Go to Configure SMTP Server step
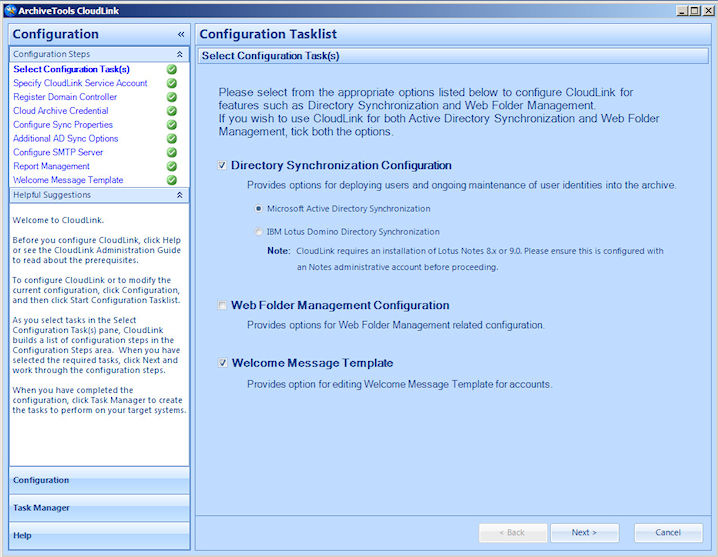718x557 pixels. point(58,152)
